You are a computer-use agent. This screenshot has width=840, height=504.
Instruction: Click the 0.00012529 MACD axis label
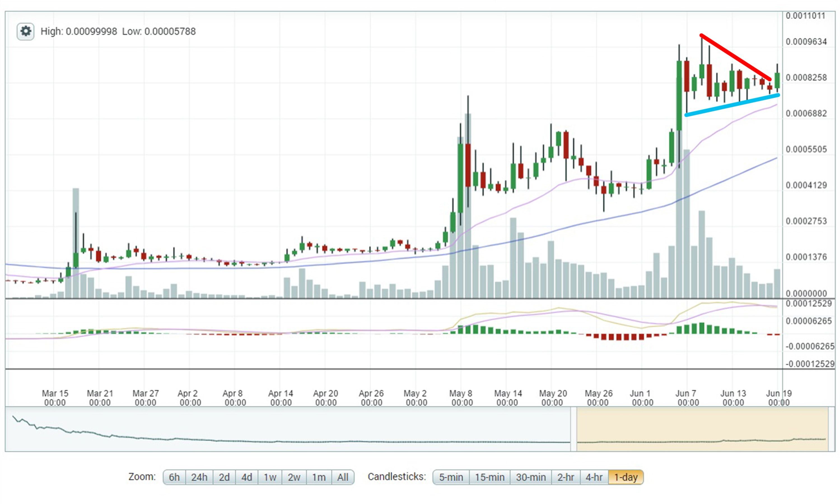pyautogui.click(x=809, y=304)
